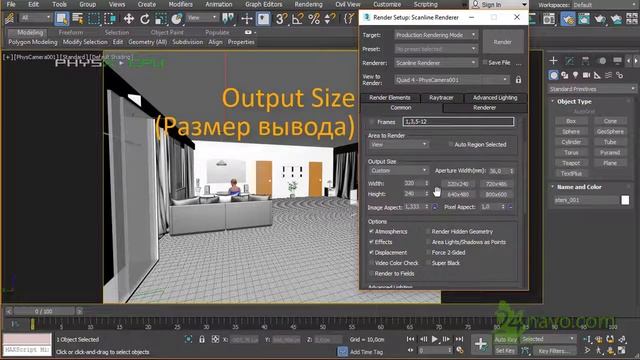
Task: Check Auto Region Selected
Action: point(451,144)
